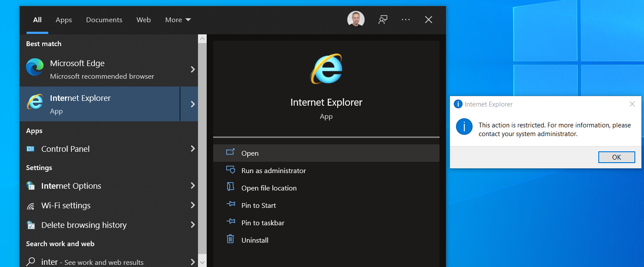This screenshot has width=644, height=267.
Task: Switch to the Apps tab
Action: (64, 20)
